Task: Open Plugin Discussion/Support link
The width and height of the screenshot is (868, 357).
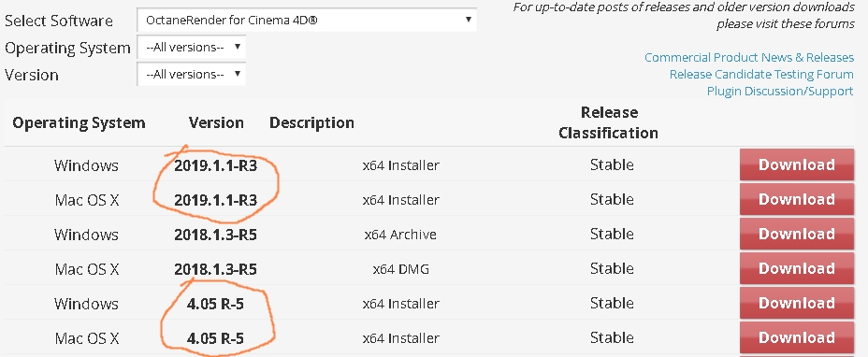Action: 780,91
